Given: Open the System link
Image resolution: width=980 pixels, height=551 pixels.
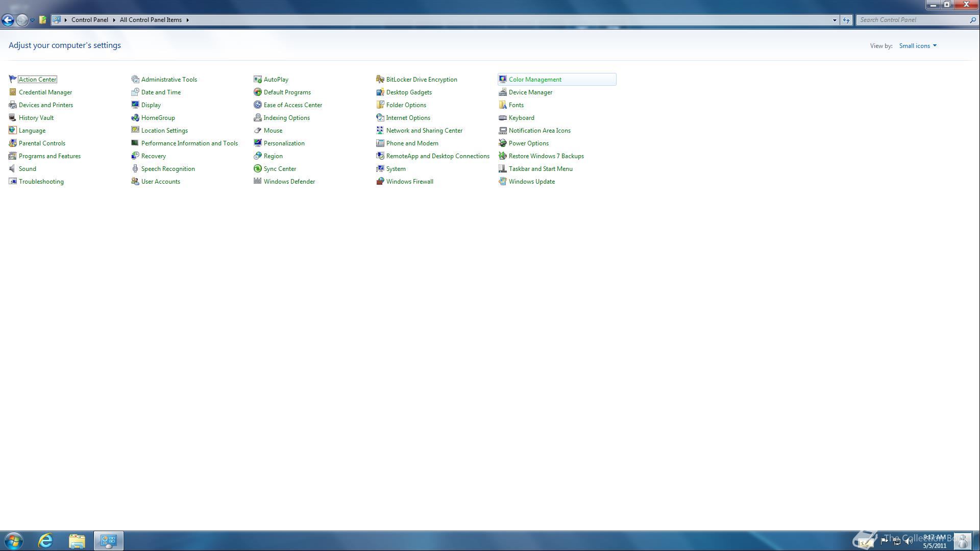Looking at the screenshot, I should tap(396, 169).
